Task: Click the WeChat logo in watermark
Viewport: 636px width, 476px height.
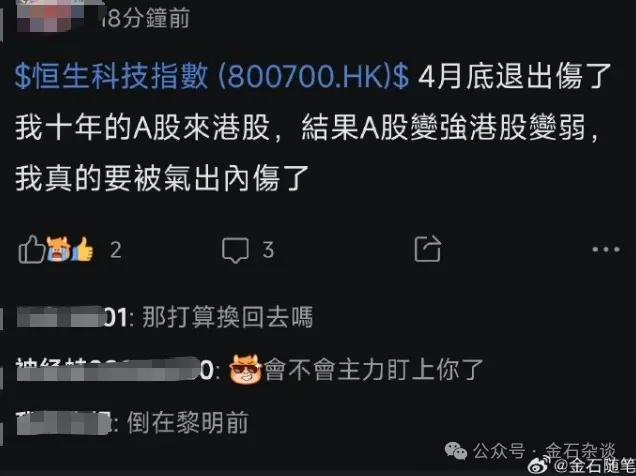Action: click(x=456, y=450)
